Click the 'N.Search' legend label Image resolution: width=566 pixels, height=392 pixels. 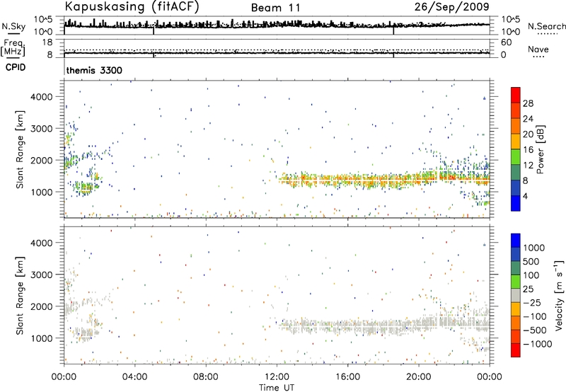(546, 26)
